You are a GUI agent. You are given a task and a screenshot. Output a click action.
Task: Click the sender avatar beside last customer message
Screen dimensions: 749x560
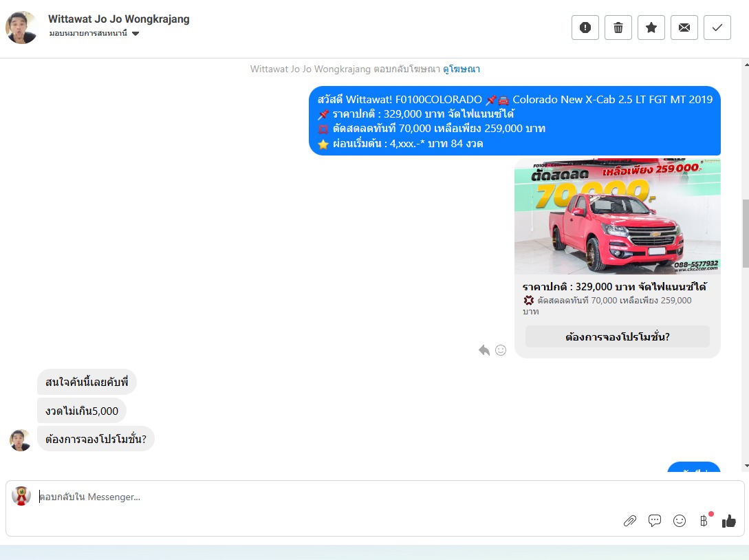point(20,440)
